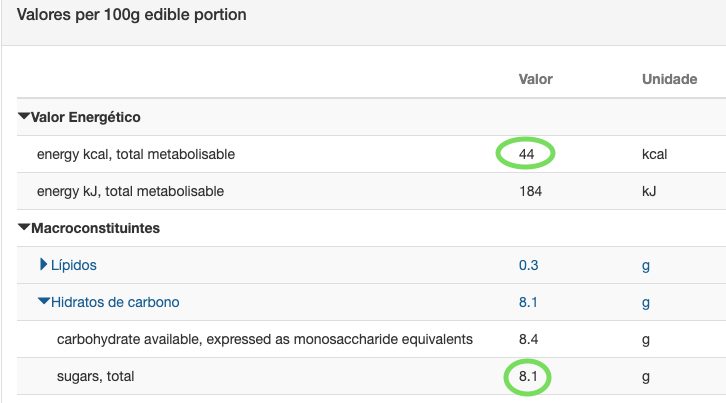Click the Hidratos de carbono value 8.1
Screen dimensions: 726x403
pyautogui.click(x=528, y=302)
